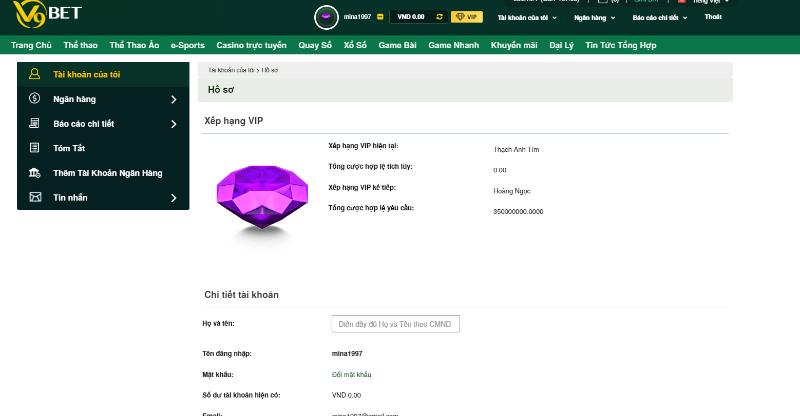Expand Báo cáo chi tiết sidebar chevron

pos(173,124)
